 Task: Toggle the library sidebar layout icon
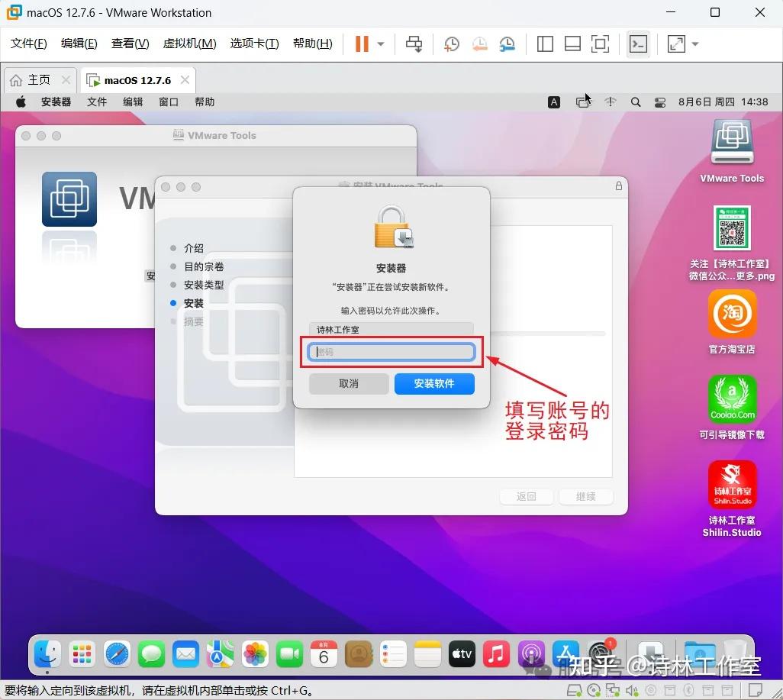(545, 44)
